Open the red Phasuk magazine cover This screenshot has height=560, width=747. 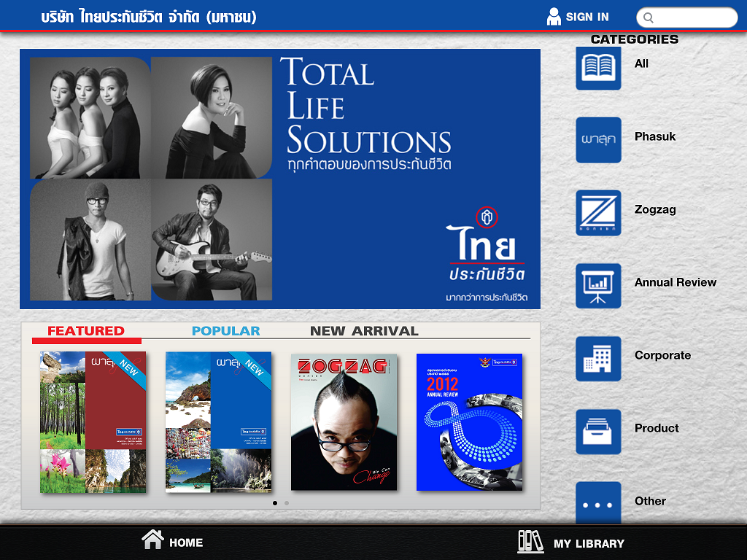(x=93, y=422)
